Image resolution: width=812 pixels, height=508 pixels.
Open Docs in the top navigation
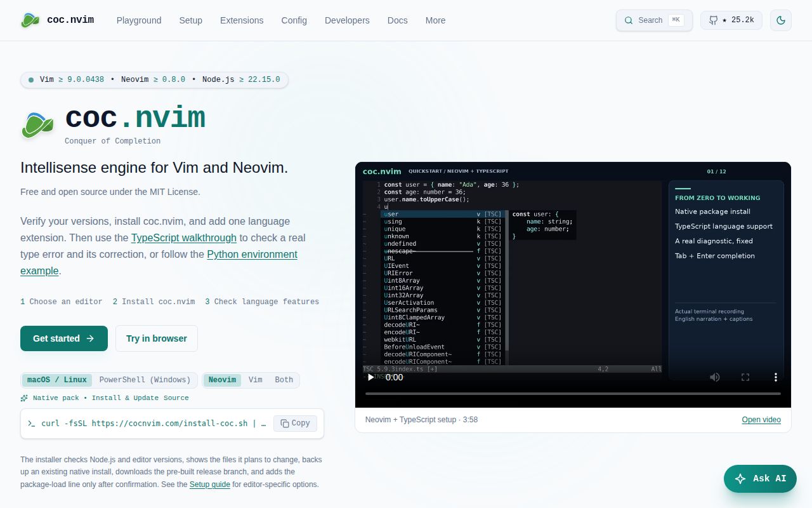click(x=398, y=20)
